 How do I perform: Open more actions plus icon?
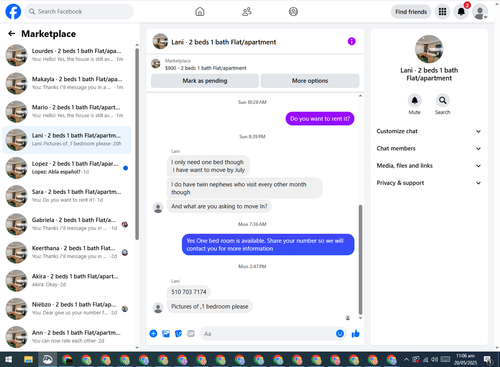pyautogui.click(x=153, y=334)
